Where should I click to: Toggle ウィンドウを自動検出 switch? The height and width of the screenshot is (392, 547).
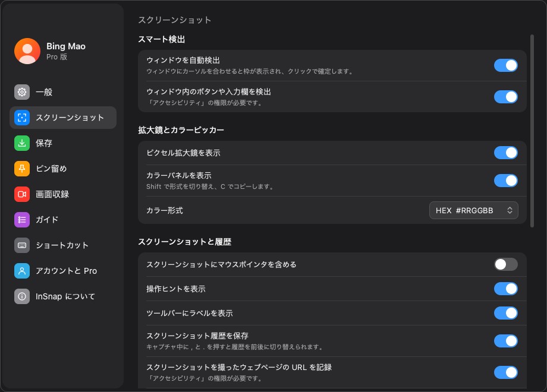tap(505, 65)
